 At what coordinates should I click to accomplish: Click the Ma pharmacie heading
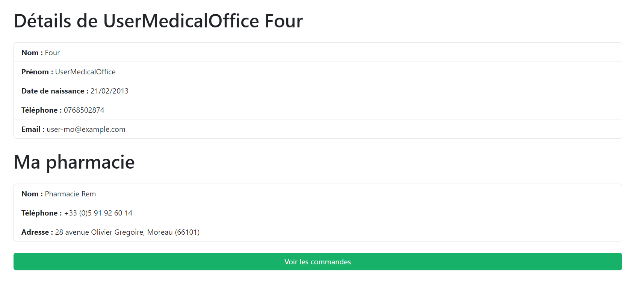(74, 162)
